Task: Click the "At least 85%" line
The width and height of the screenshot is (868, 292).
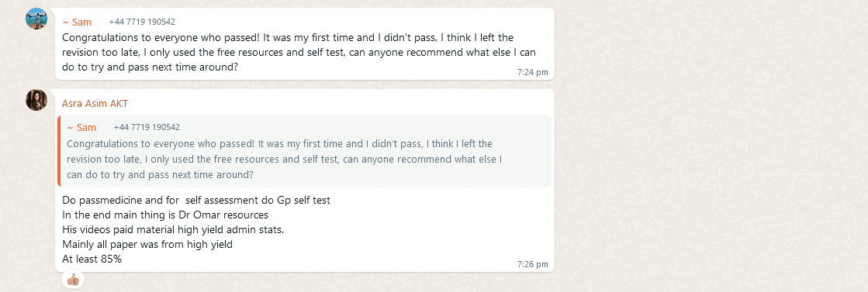Action: click(92, 258)
